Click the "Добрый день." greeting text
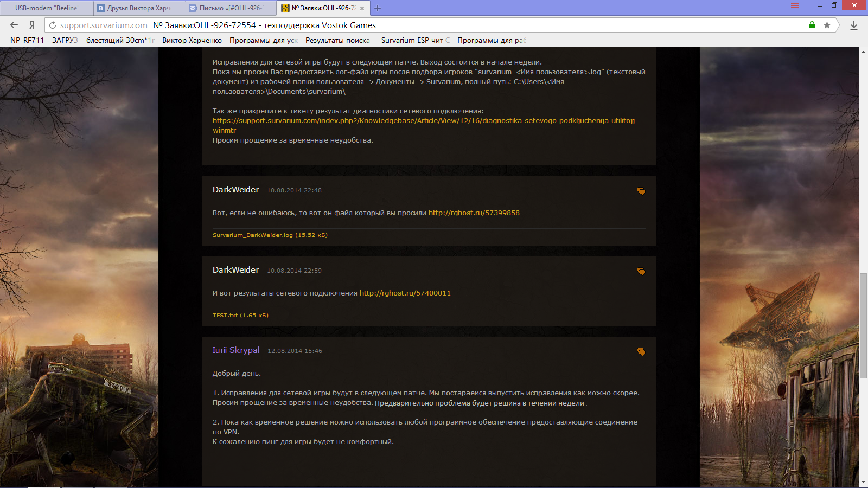This screenshot has width=868, height=488. [x=237, y=373]
